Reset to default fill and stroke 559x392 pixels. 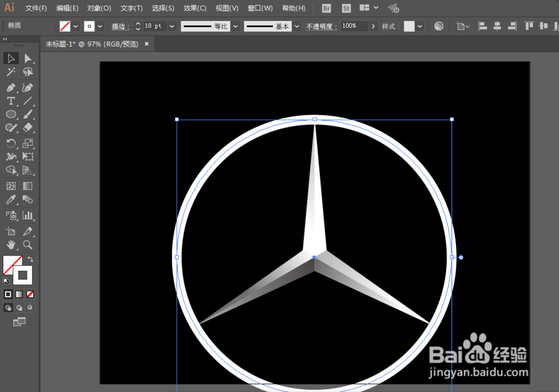6,281
